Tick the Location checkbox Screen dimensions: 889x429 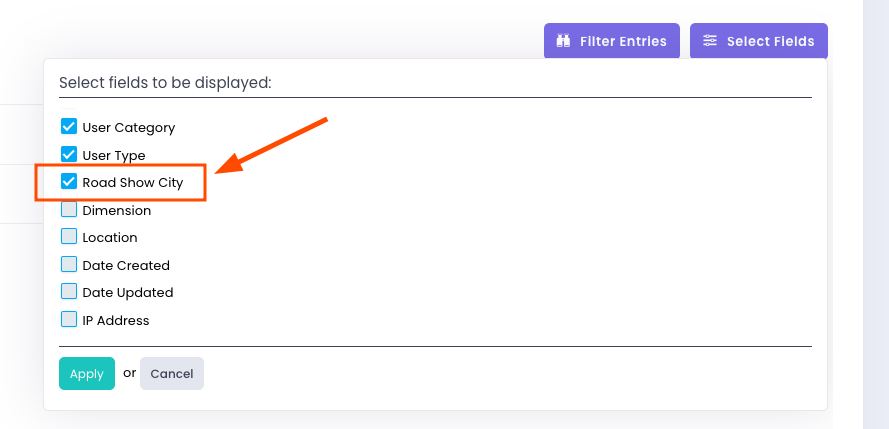click(x=69, y=237)
